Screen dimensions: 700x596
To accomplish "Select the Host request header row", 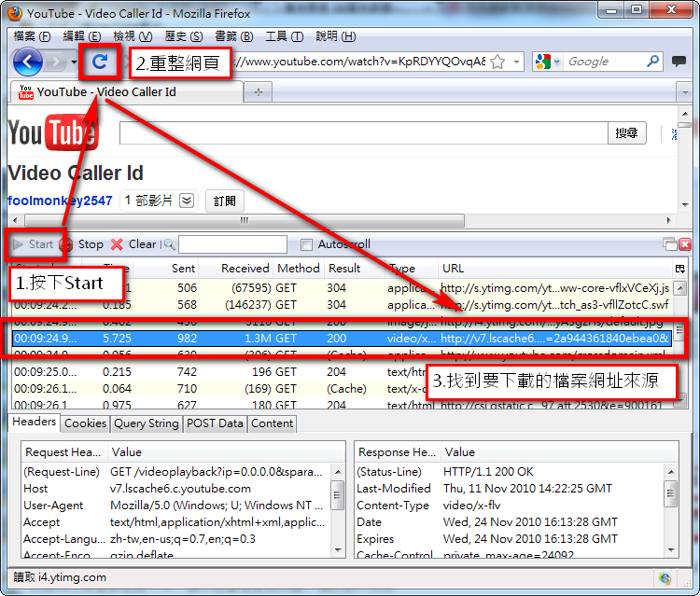I will tap(176, 489).
